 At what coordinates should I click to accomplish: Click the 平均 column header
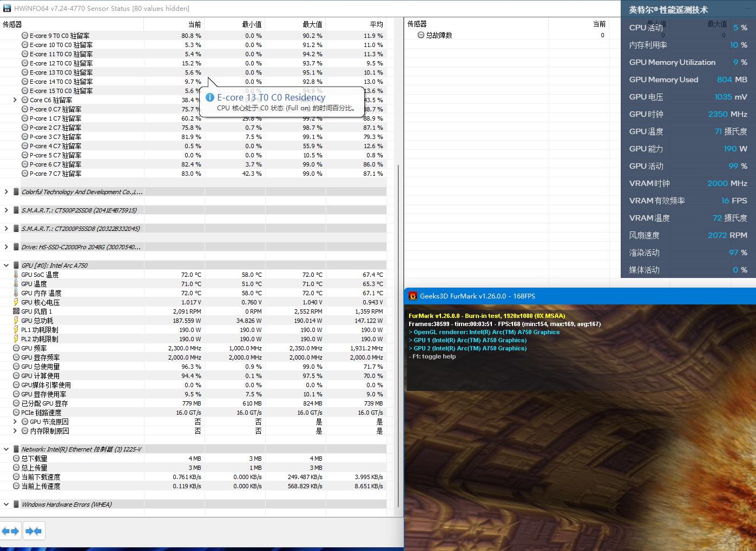(x=376, y=24)
